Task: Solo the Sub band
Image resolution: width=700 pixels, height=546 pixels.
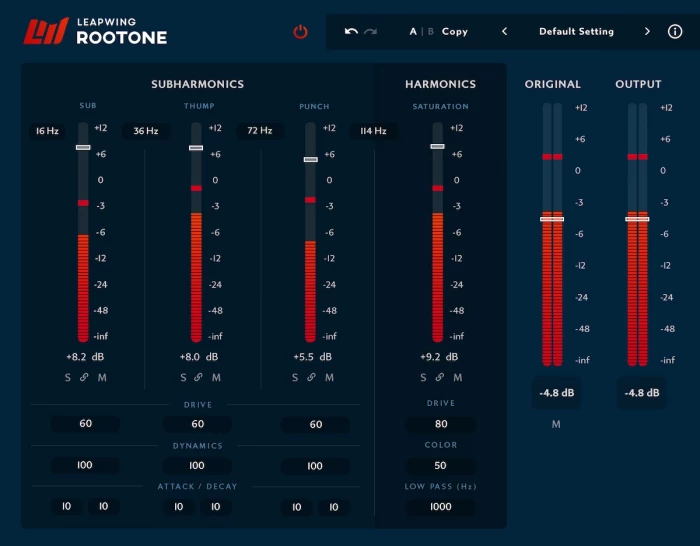Action: click(x=69, y=378)
